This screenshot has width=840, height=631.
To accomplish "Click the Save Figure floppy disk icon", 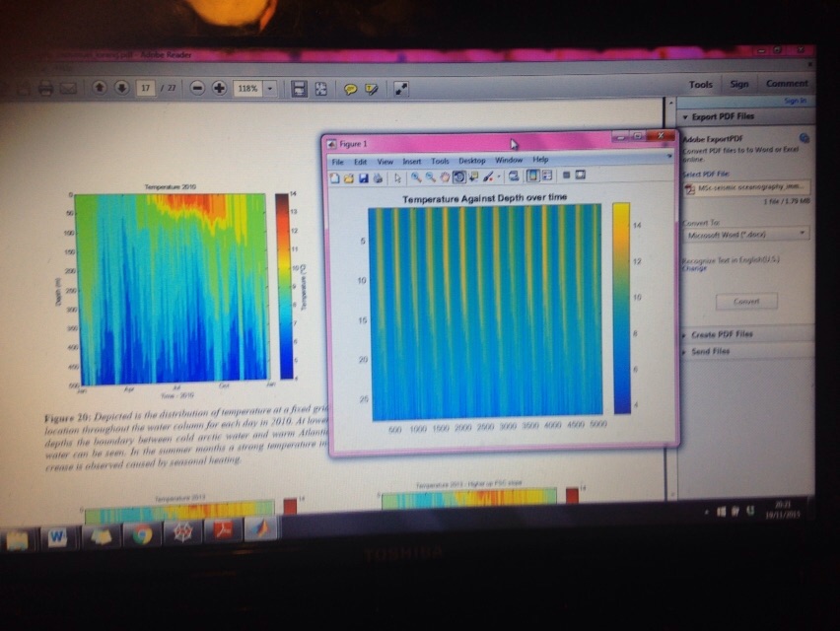I will point(364,178).
